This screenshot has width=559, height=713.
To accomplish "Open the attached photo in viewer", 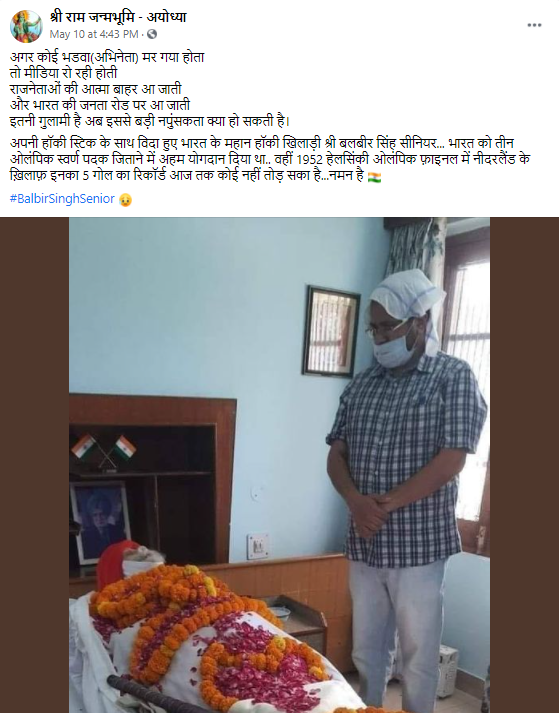I will pyautogui.click(x=279, y=465).
